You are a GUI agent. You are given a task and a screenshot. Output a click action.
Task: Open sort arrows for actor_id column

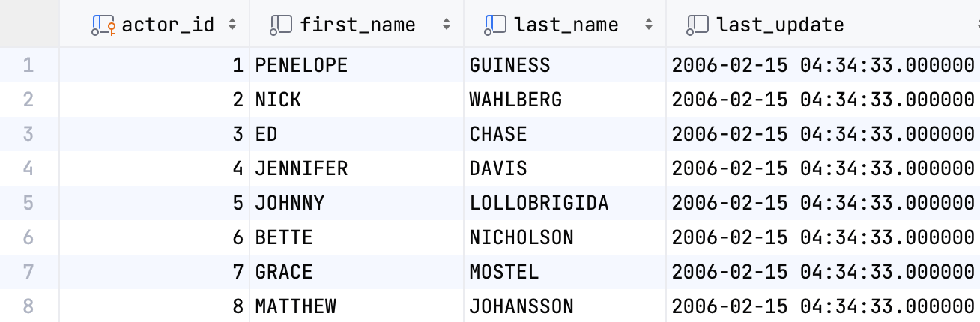pos(232,25)
